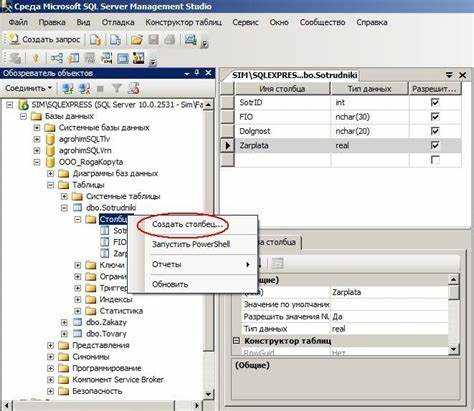
Task: Click the Имя столбца column header
Action: tap(283, 89)
